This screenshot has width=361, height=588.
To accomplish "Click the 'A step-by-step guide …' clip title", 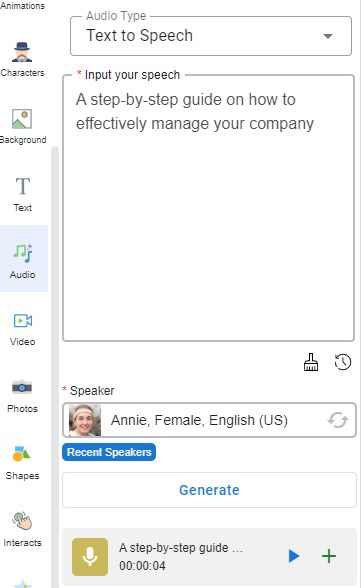I will pos(181,548).
